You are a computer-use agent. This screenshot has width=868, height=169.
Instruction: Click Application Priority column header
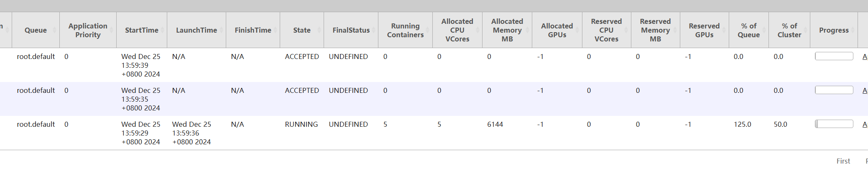88,30
